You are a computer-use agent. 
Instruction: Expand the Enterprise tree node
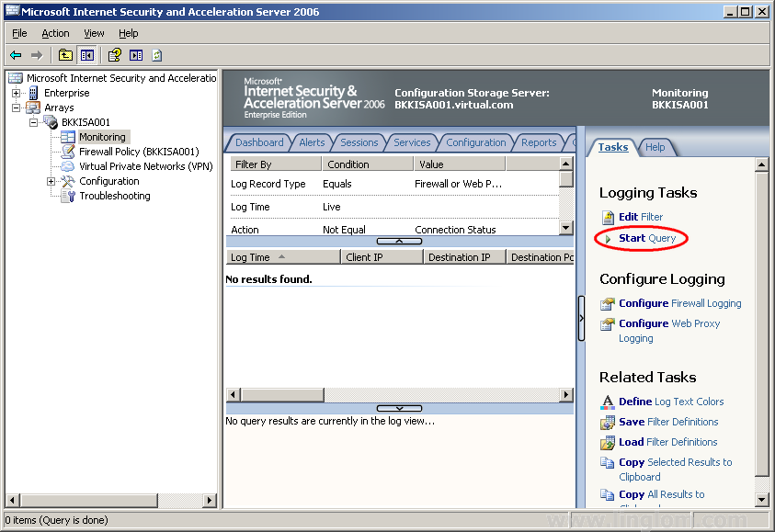pyautogui.click(x=17, y=93)
